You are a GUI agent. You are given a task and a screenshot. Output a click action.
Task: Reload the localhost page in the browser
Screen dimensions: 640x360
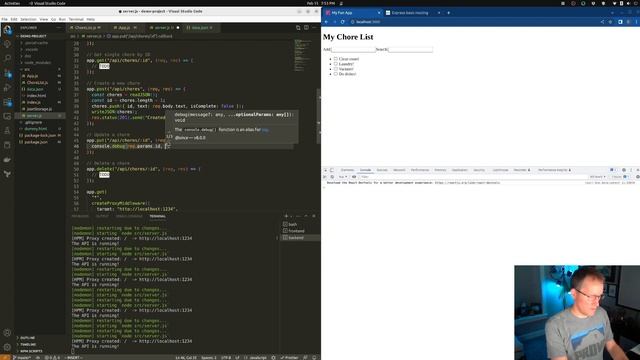(342, 22)
